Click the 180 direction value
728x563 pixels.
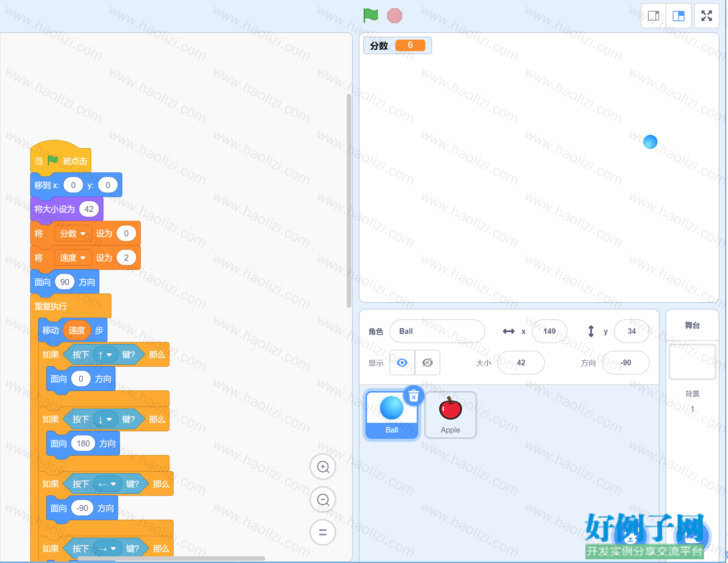point(83,444)
